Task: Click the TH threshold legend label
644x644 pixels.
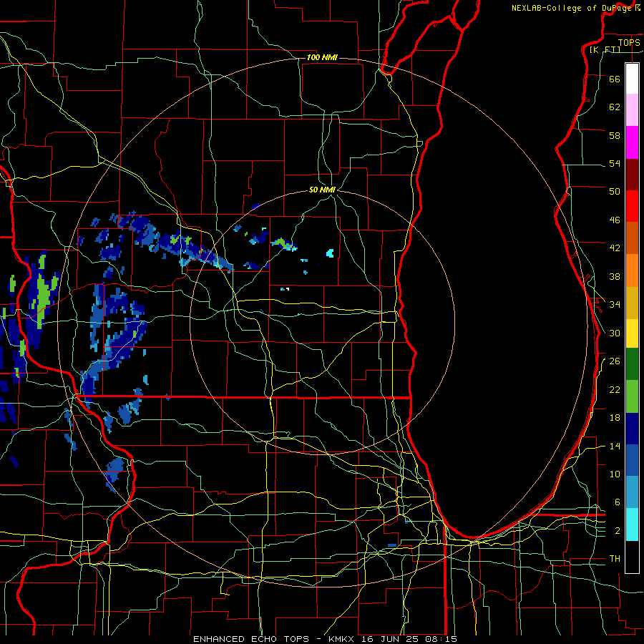Action: 615,559
